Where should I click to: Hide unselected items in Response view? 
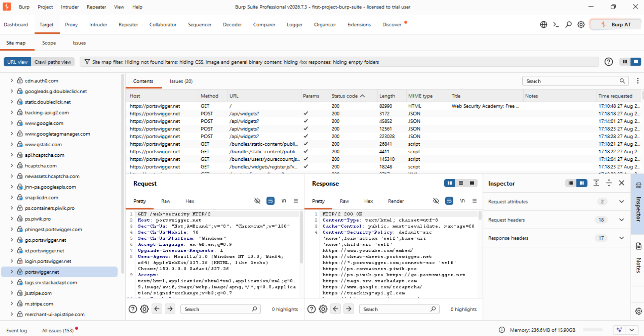coord(436,201)
